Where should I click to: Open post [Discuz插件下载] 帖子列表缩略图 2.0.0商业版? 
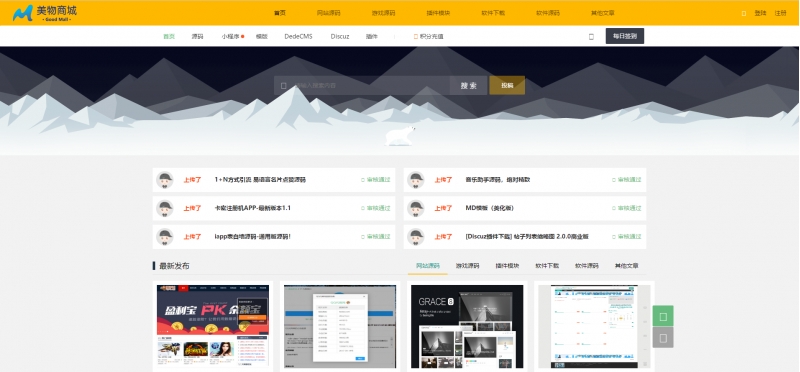click(x=527, y=237)
